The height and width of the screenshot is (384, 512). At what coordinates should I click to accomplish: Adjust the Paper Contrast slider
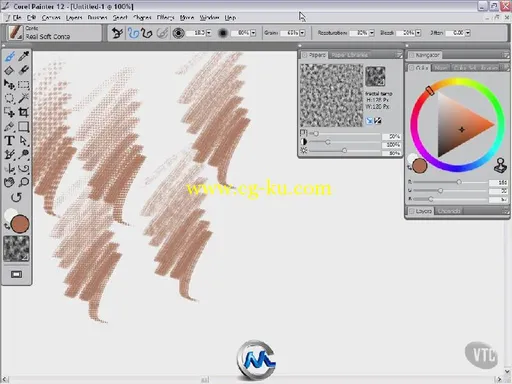coord(345,142)
